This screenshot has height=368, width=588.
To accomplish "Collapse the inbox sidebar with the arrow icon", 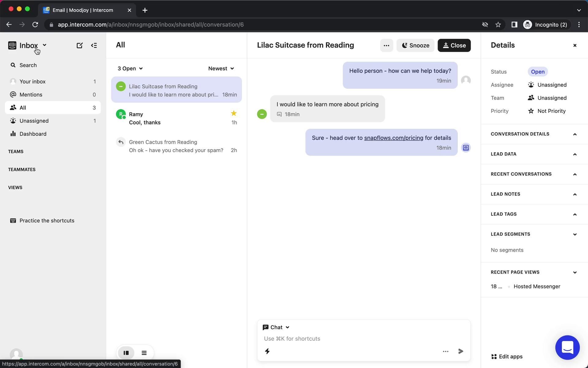I will tap(94, 45).
